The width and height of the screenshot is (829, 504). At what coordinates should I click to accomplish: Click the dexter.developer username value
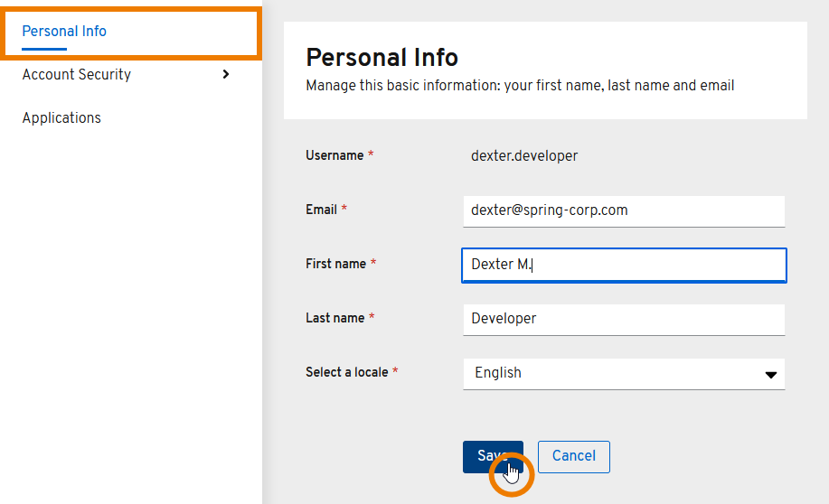[524, 156]
